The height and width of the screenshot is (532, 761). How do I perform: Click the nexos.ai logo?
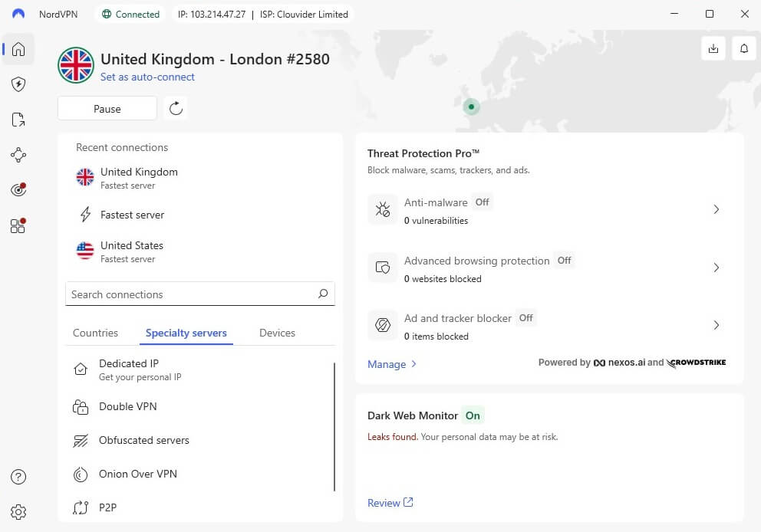tap(620, 363)
